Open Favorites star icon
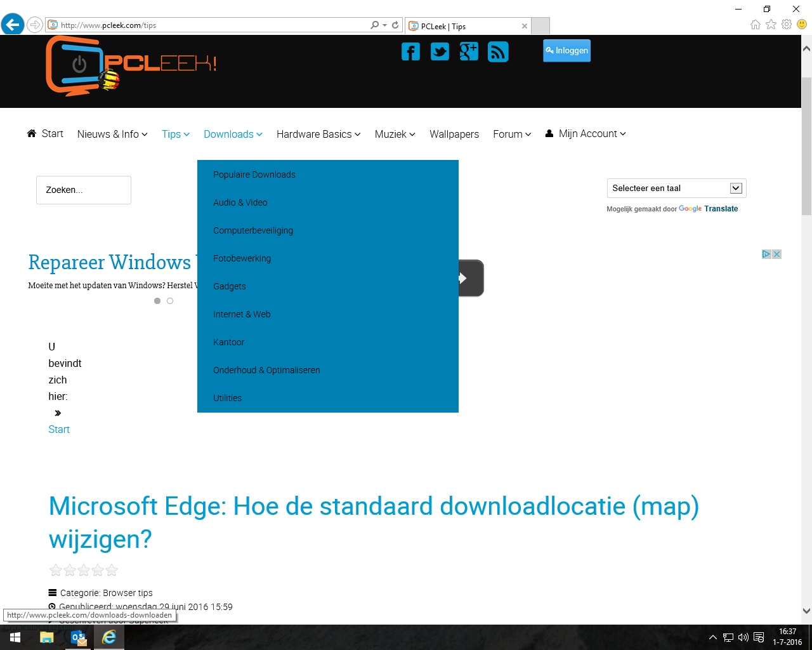Screen dimensions: 812x650 point(771,24)
